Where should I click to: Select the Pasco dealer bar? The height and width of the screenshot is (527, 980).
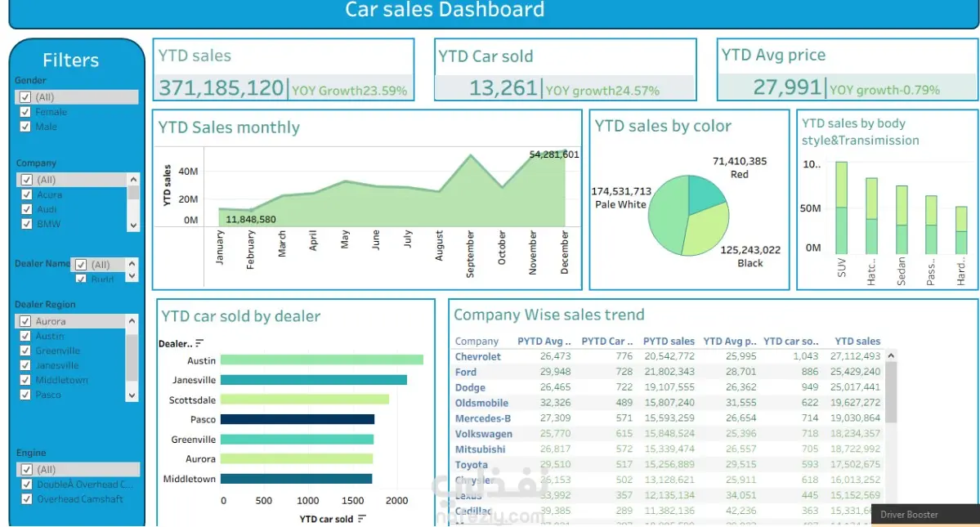[298, 419]
